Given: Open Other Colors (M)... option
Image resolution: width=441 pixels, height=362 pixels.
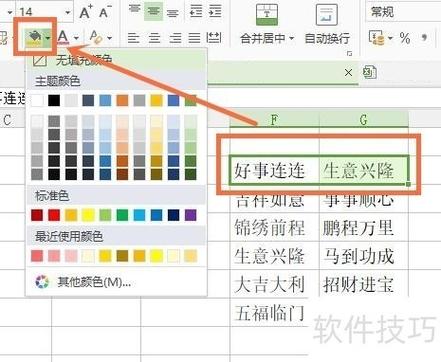Looking at the screenshot, I should (116, 282).
